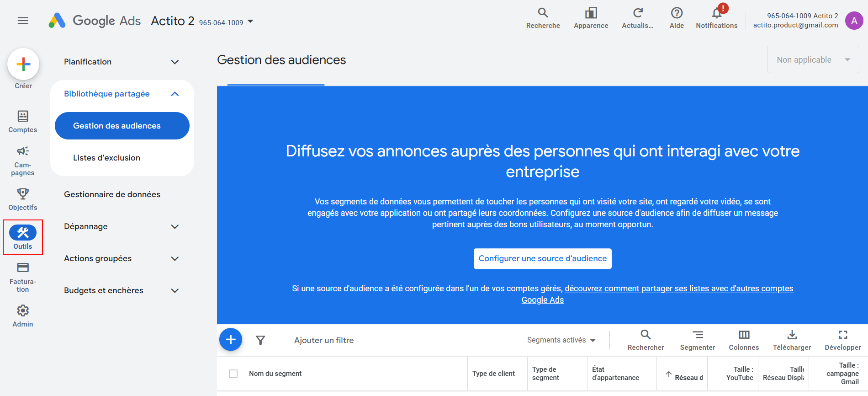Go to Campagnes megaphone icon
The height and width of the screenshot is (396, 868).
23,151
